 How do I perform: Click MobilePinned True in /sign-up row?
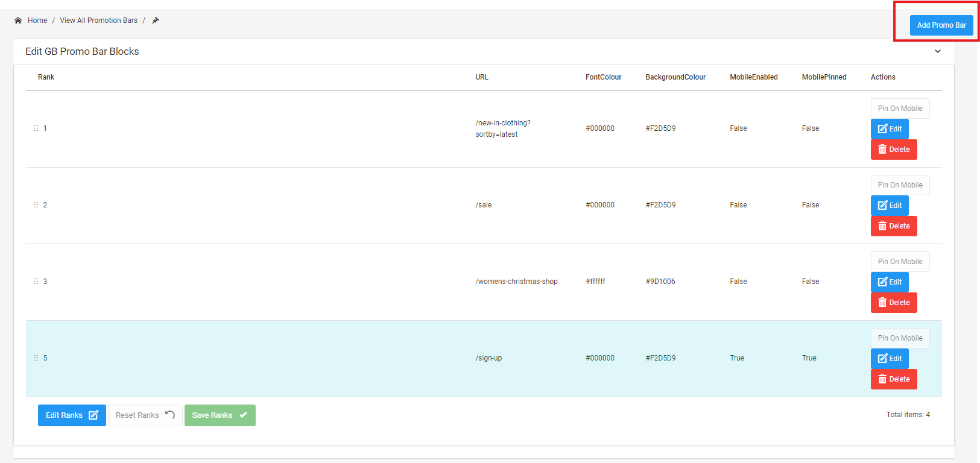[x=809, y=358]
